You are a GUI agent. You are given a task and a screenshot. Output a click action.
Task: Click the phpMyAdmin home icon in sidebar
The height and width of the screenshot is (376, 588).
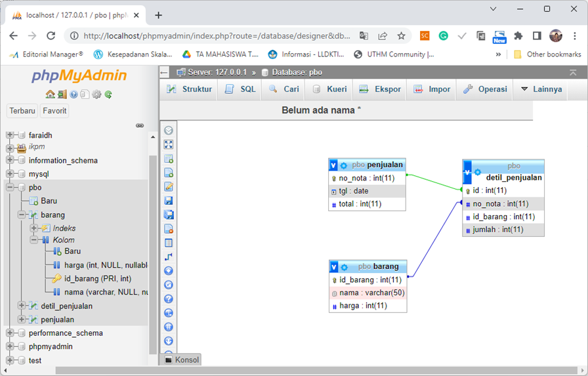point(50,94)
